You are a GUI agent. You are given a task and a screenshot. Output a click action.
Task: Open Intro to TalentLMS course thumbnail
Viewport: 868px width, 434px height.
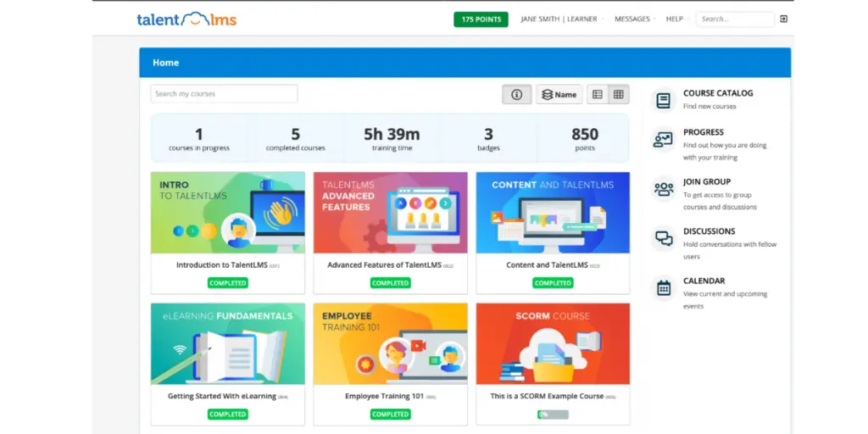click(227, 213)
